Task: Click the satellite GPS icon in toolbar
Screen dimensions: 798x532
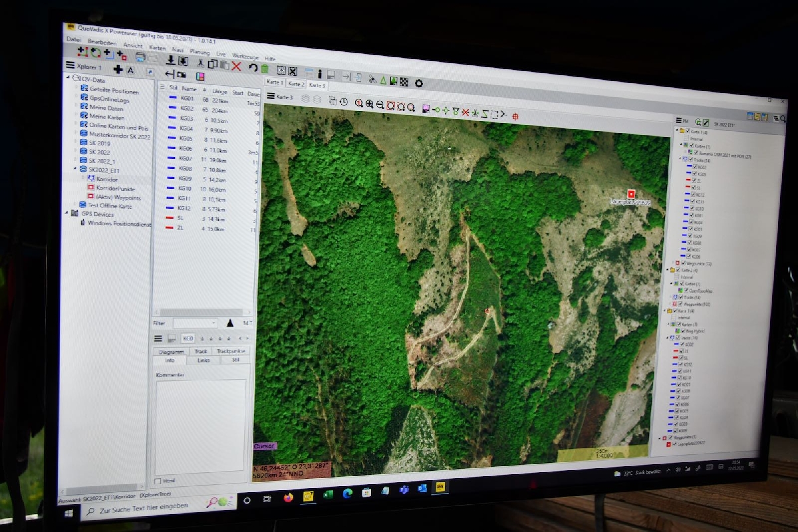Action: coord(372,79)
